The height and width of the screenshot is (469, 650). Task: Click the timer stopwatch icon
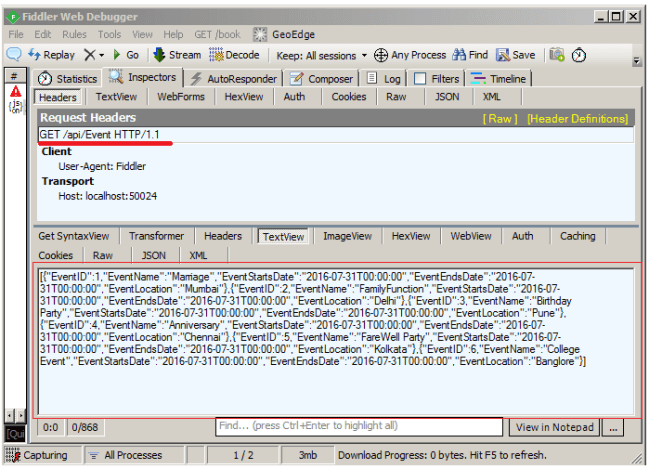[x=579, y=55]
